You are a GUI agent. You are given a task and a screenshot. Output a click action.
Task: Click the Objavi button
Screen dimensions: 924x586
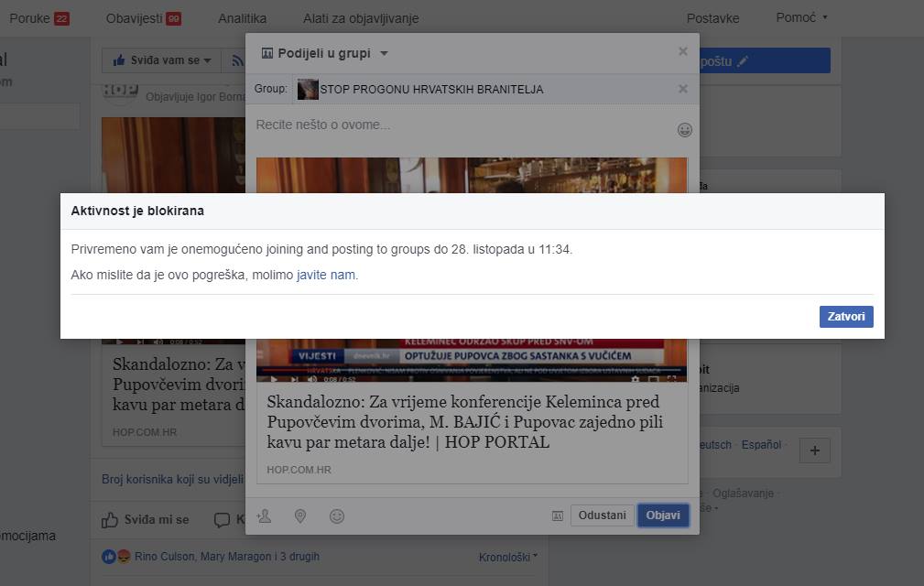point(663,515)
